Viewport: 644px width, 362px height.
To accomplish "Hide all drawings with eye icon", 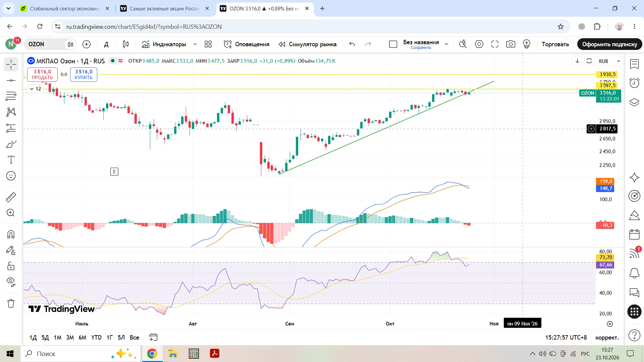I will 11,282.
